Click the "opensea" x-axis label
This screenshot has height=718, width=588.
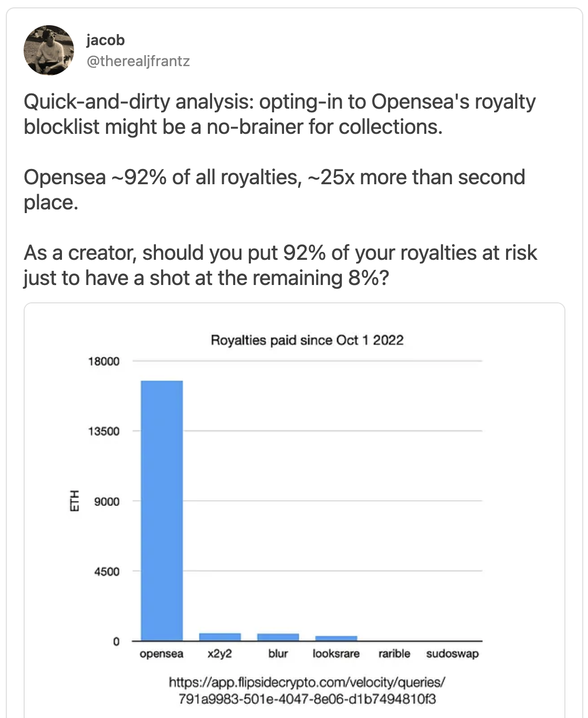(x=162, y=654)
